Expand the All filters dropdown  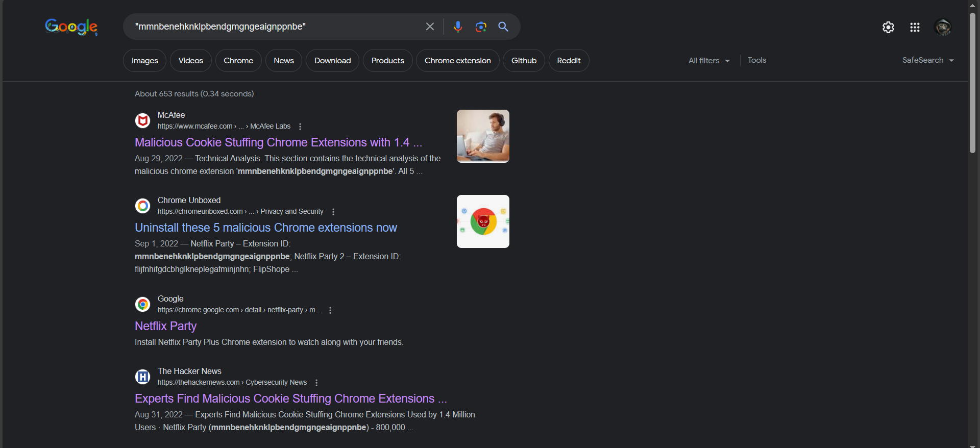click(x=709, y=61)
